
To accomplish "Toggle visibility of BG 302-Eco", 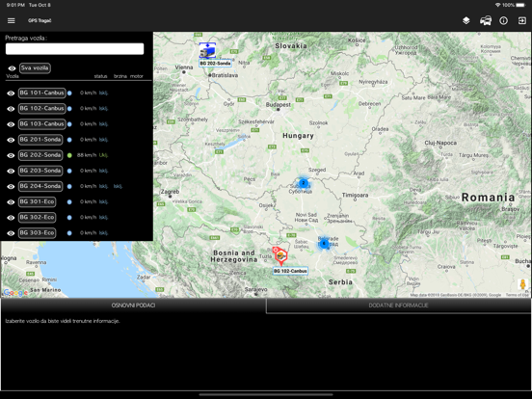I will [11, 218].
